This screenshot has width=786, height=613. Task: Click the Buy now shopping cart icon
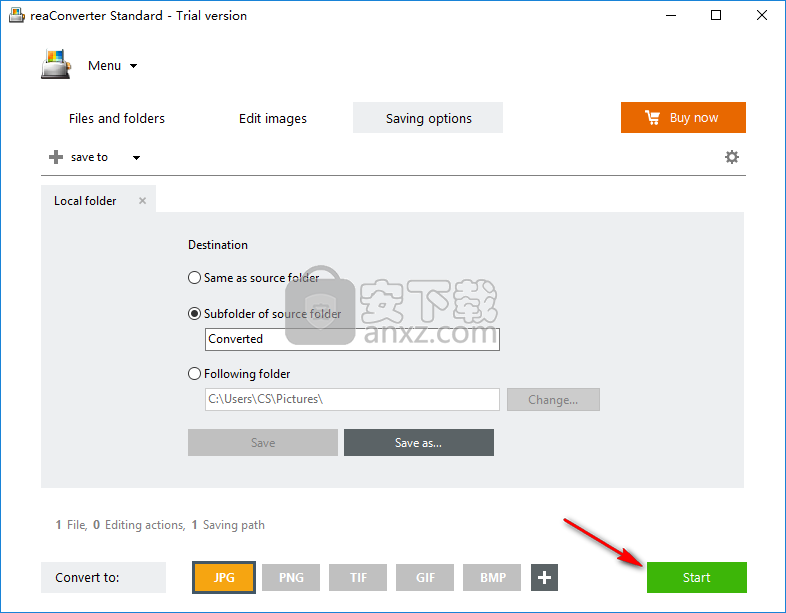(652, 117)
